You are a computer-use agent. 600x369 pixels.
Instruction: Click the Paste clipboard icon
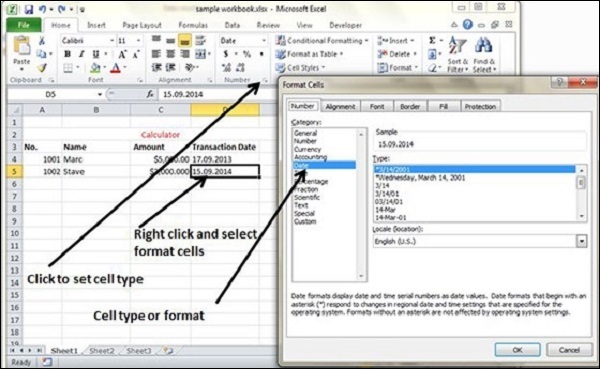(x=21, y=46)
